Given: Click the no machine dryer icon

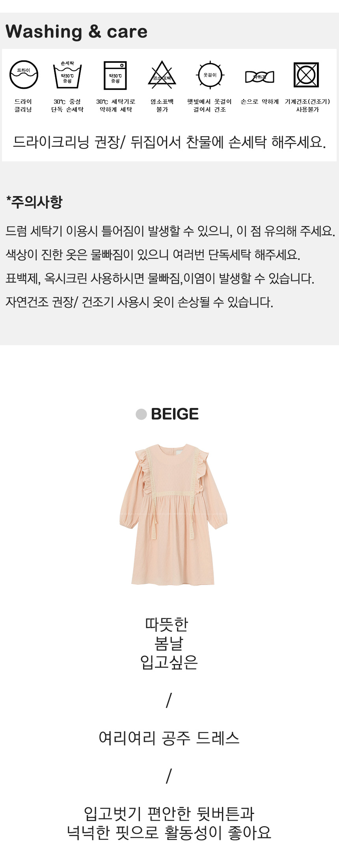Looking at the screenshot, I should pyautogui.click(x=306, y=75).
